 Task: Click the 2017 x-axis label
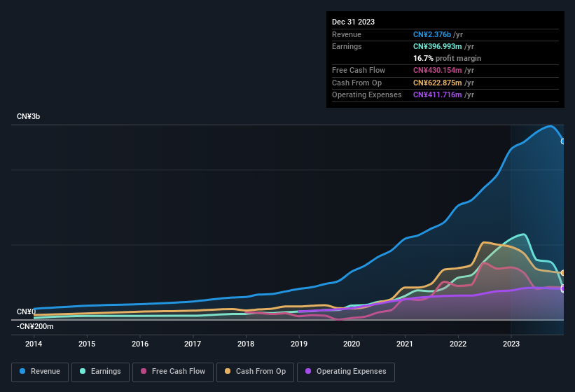click(193, 344)
